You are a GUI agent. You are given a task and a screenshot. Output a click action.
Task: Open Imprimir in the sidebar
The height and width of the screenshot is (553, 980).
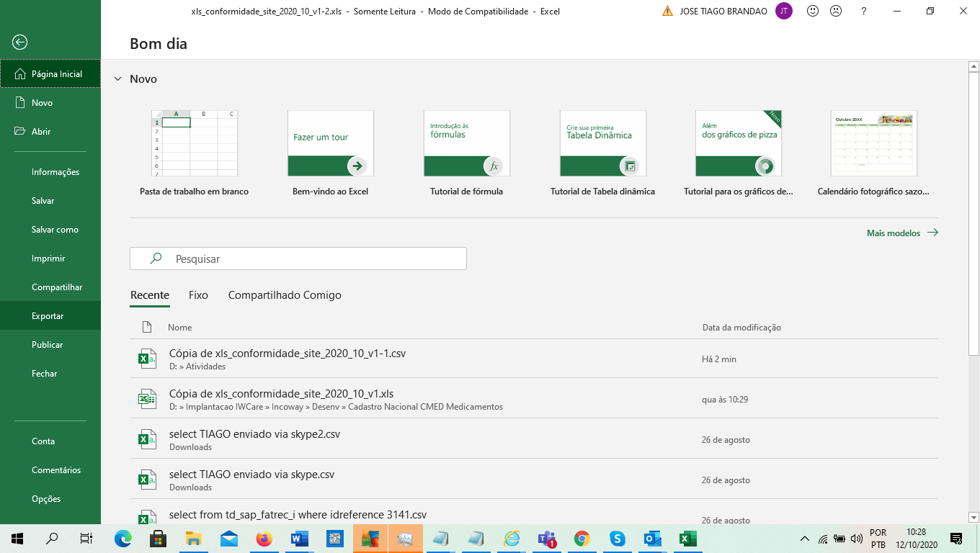(x=50, y=258)
